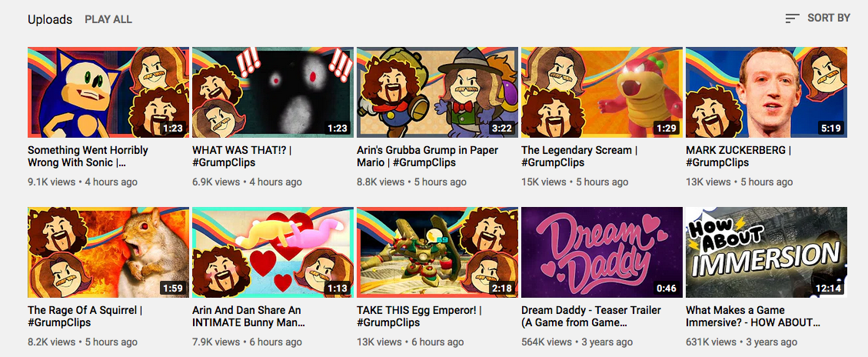Click the 1:29 duration badge
868x357 pixels.
pyautogui.click(x=666, y=129)
